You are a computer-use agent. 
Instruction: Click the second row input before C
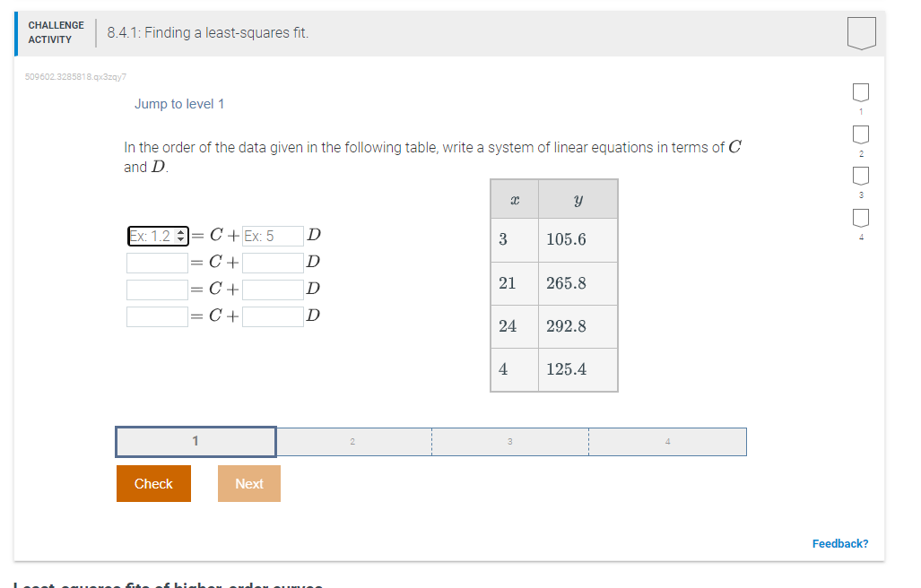tap(157, 262)
